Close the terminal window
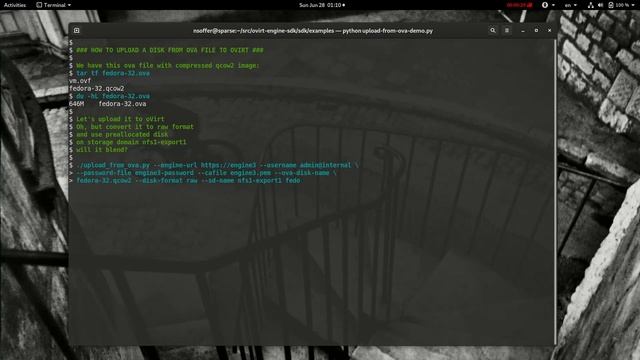The width and height of the screenshot is (640, 360). pos(549,30)
